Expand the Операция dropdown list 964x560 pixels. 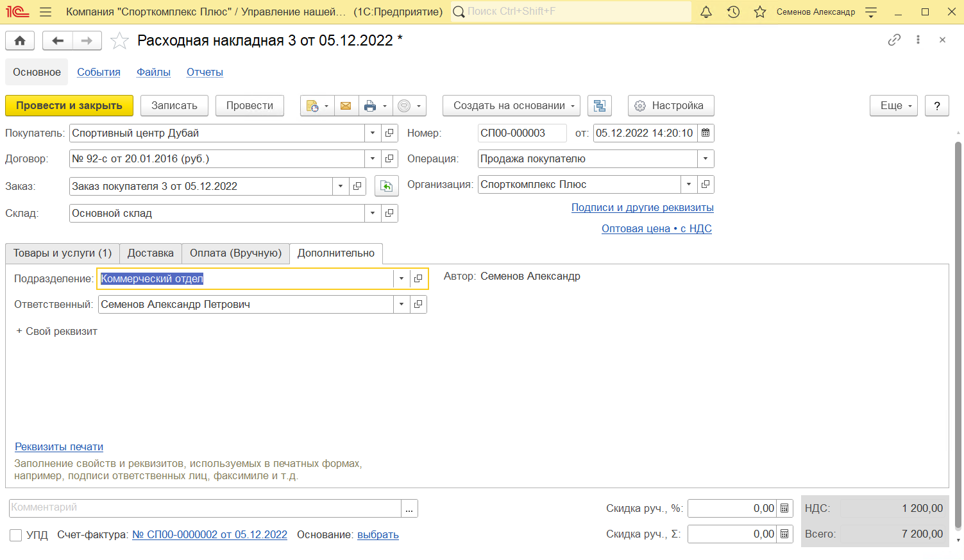706,158
